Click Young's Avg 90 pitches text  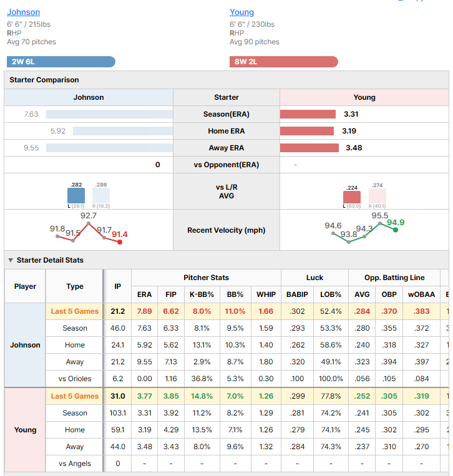click(x=255, y=42)
